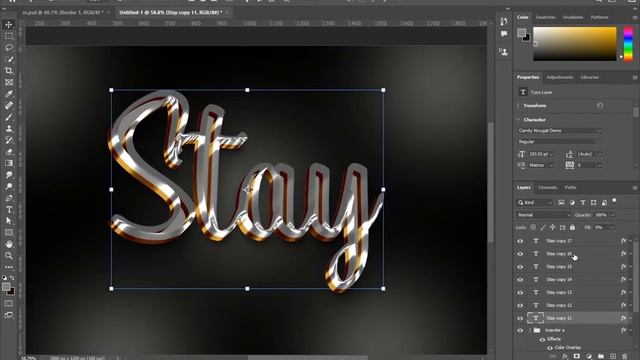This screenshot has width=640, height=360.
Task: Click the toolbar foreground color swatch
Action: tap(6, 287)
